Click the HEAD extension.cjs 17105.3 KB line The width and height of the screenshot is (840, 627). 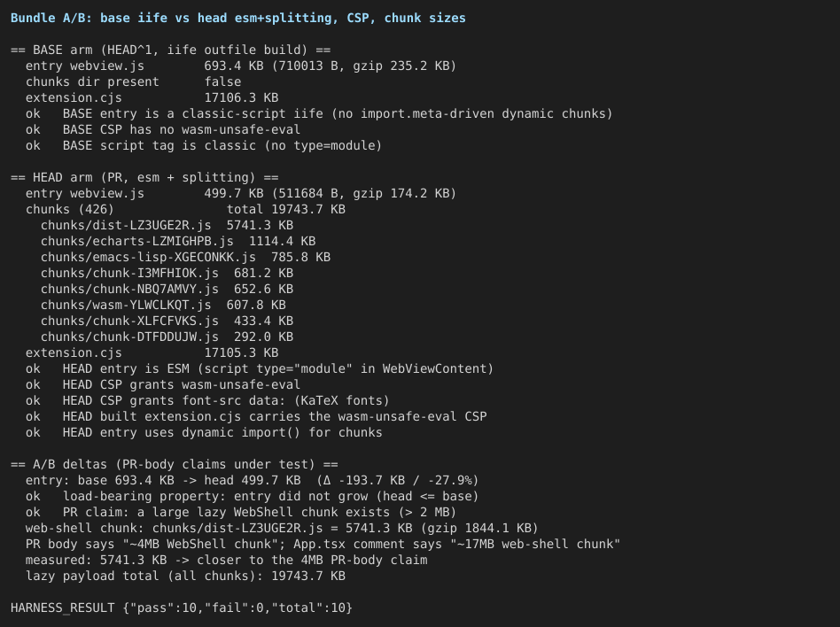click(152, 352)
